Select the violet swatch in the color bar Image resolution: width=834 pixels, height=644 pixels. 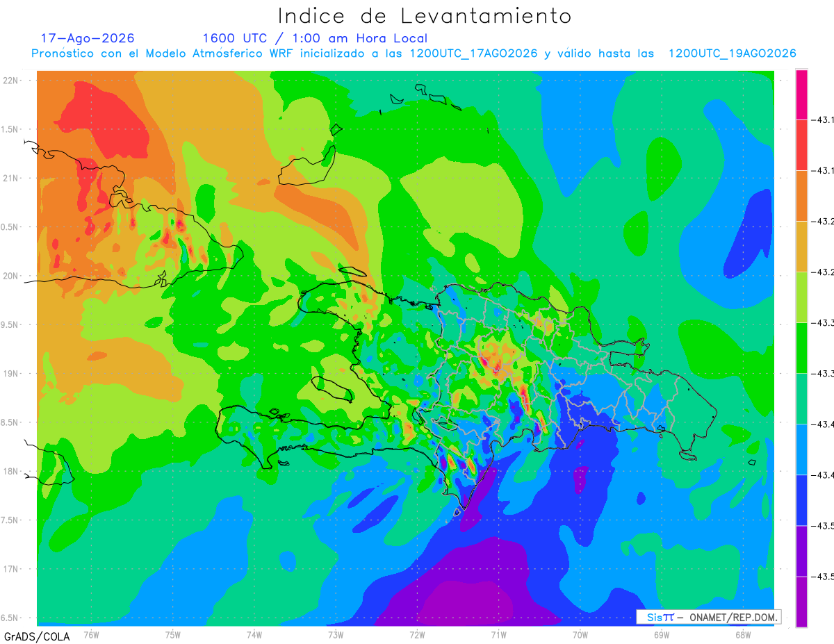(801, 551)
